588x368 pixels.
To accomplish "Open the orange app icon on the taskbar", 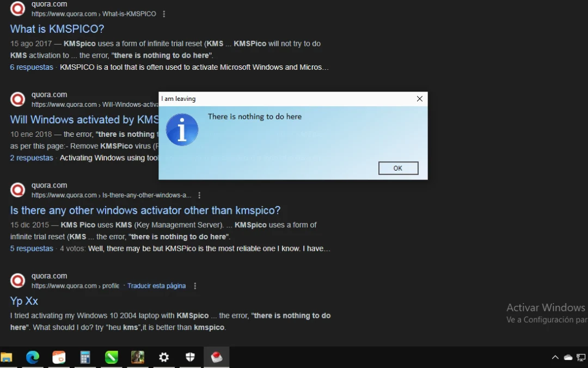I will [59, 357].
